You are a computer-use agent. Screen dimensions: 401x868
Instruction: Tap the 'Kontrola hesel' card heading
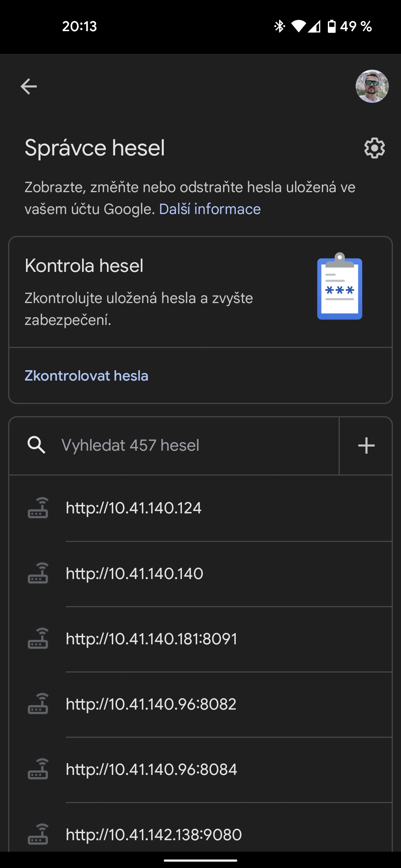84,266
